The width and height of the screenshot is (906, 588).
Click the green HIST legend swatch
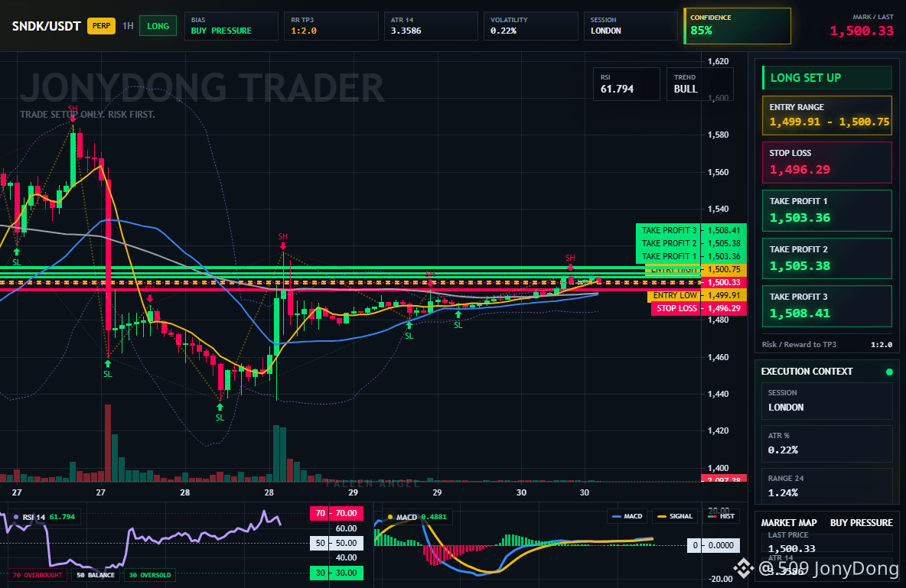tap(712, 516)
